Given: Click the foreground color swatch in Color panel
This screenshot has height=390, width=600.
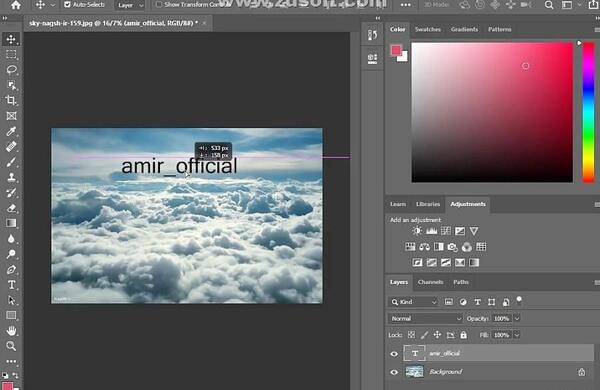Looking at the screenshot, I should click(396, 50).
